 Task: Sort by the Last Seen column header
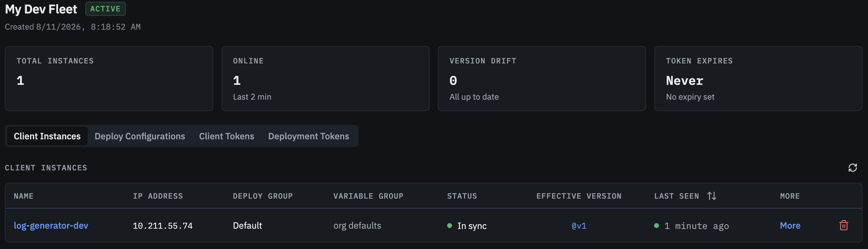(676, 196)
